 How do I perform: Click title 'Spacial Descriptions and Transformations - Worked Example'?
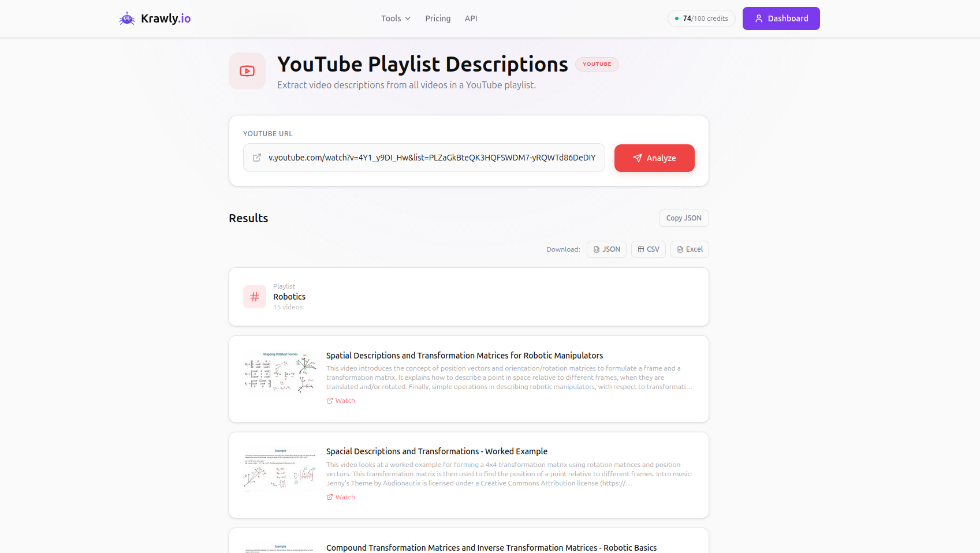(x=437, y=451)
